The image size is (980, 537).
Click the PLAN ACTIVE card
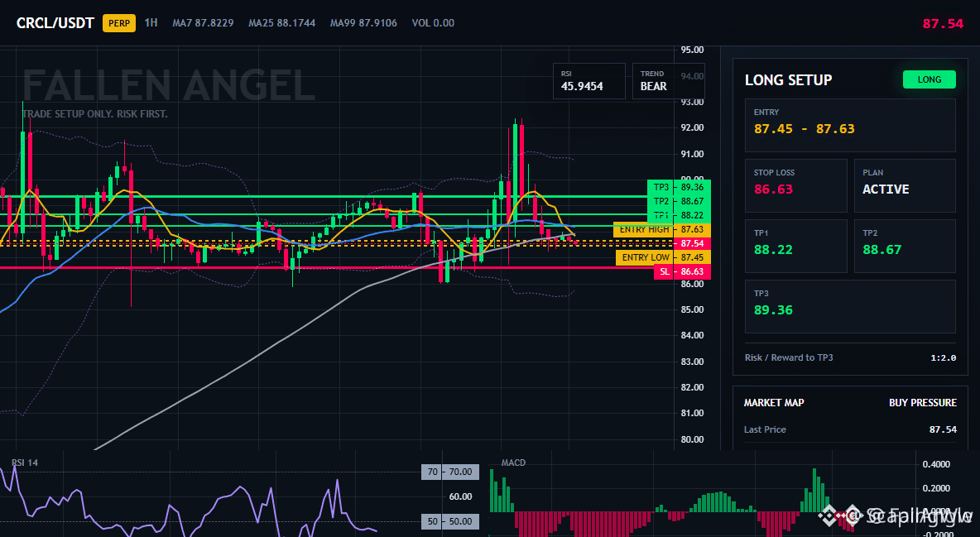(905, 185)
